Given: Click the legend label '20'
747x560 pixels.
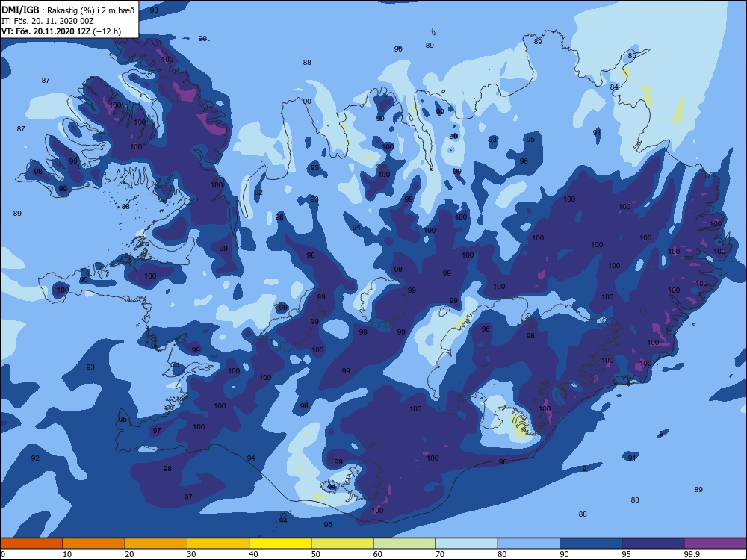Looking at the screenshot, I should tap(129, 554).
